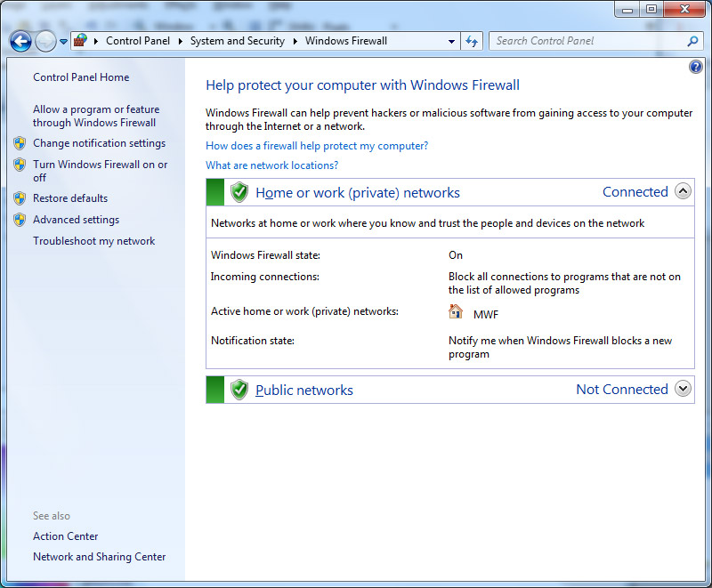Image resolution: width=712 pixels, height=588 pixels.
Task: Open recent pages dropdown next to Forward
Action: click(64, 42)
